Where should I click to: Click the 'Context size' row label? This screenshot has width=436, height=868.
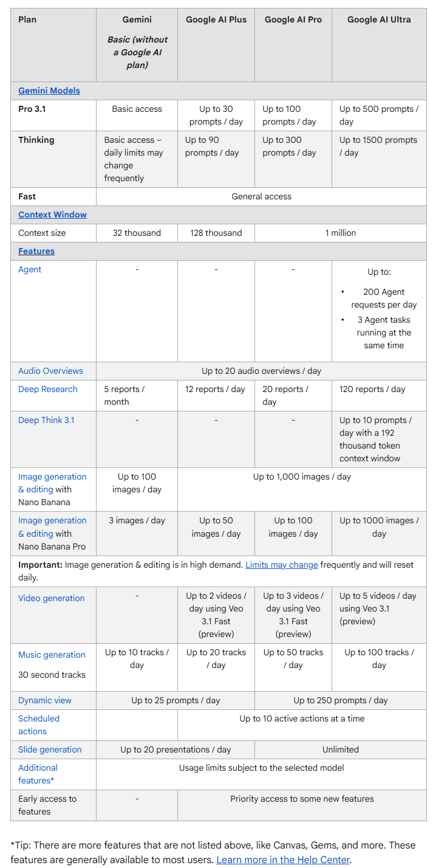[42, 233]
